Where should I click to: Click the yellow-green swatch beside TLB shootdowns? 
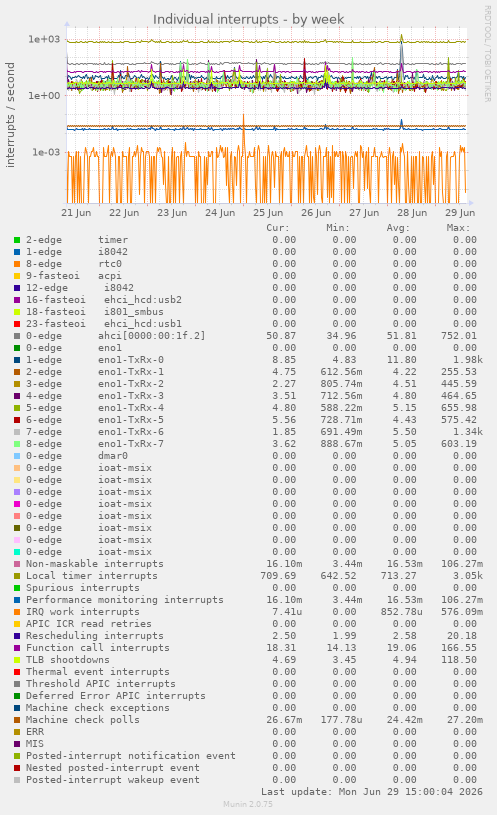(x=17, y=660)
